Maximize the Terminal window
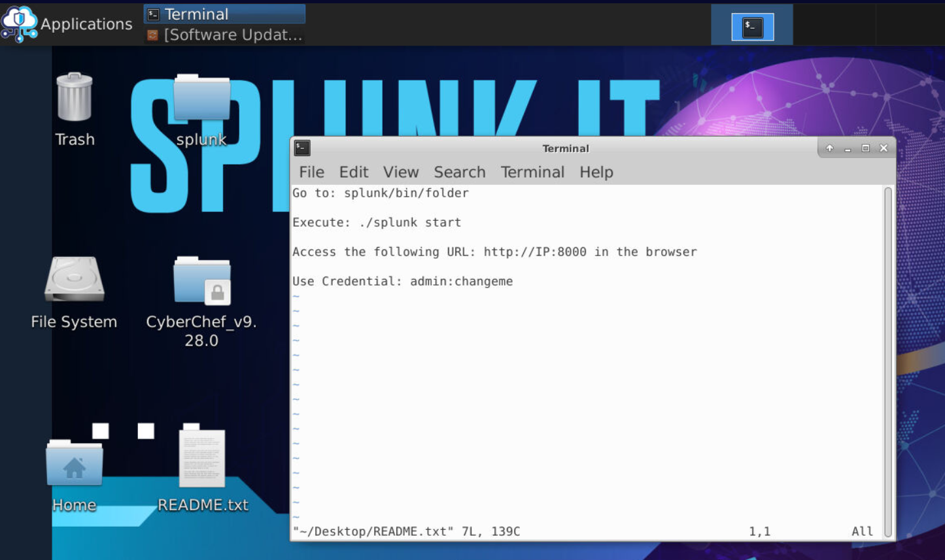The width and height of the screenshot is (945, 560). click(865, 148)
